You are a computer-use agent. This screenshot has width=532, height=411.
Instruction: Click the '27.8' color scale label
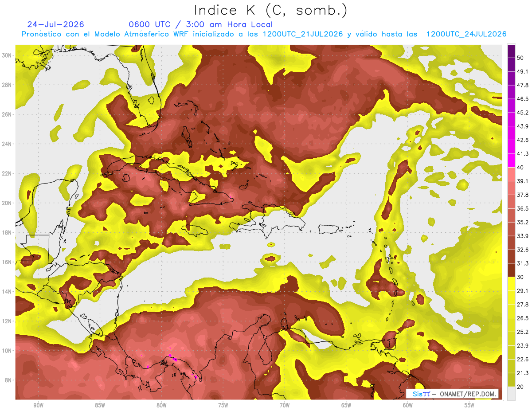click(522, 305)
